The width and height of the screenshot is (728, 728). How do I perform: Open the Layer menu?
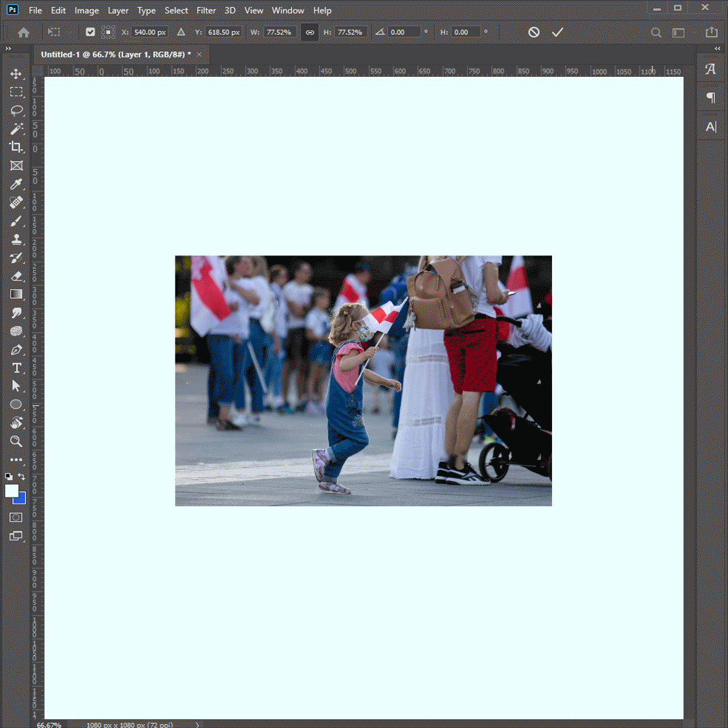(118, 10)
